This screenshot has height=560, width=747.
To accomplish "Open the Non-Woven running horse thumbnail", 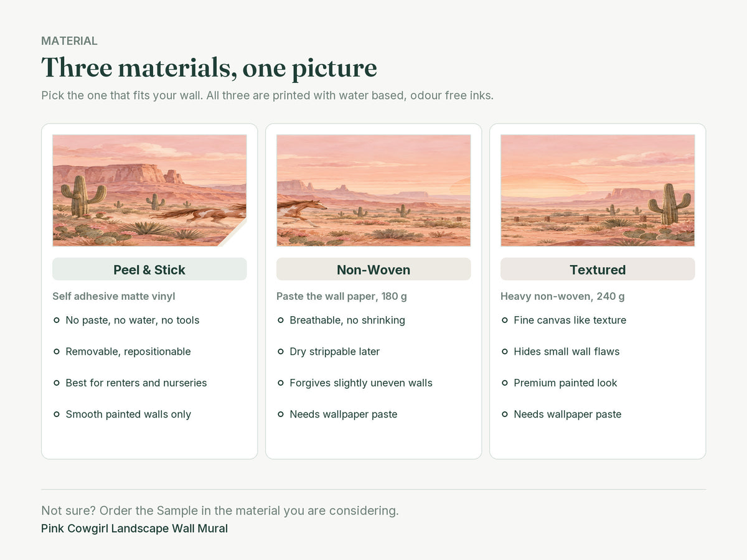I will (x=374, y=190).
